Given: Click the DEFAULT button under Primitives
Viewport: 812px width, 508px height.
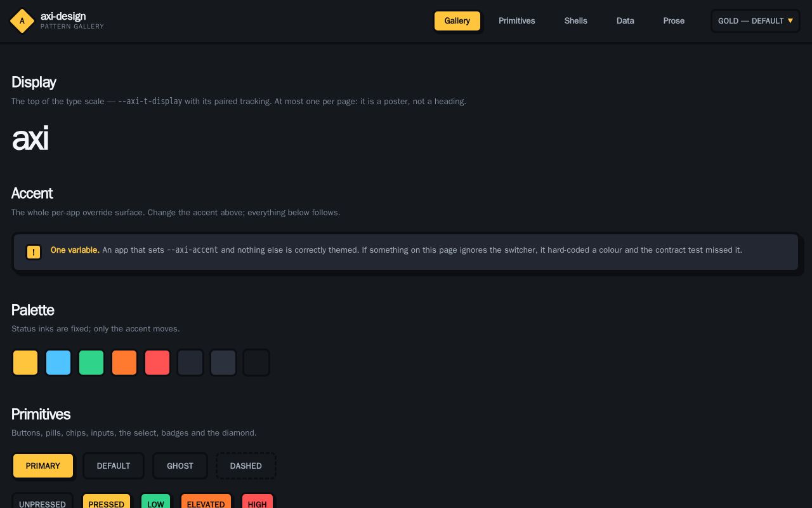Looking at the screenshot, I should point(114,466).
